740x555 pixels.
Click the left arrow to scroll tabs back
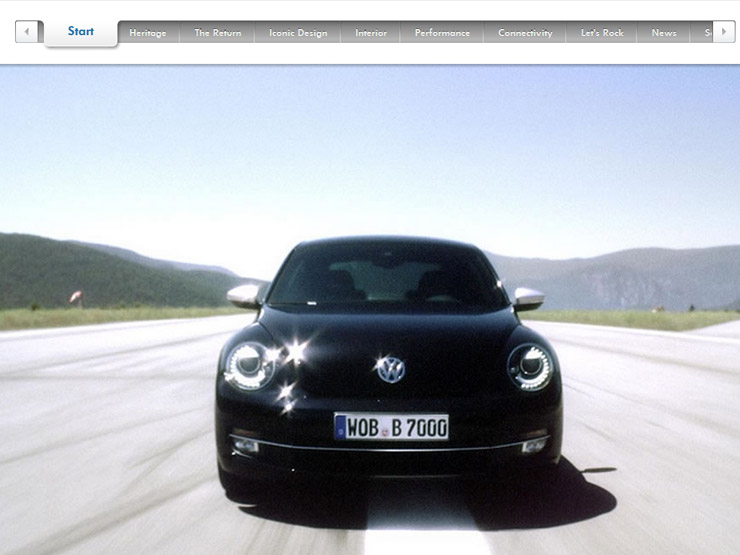26,32
